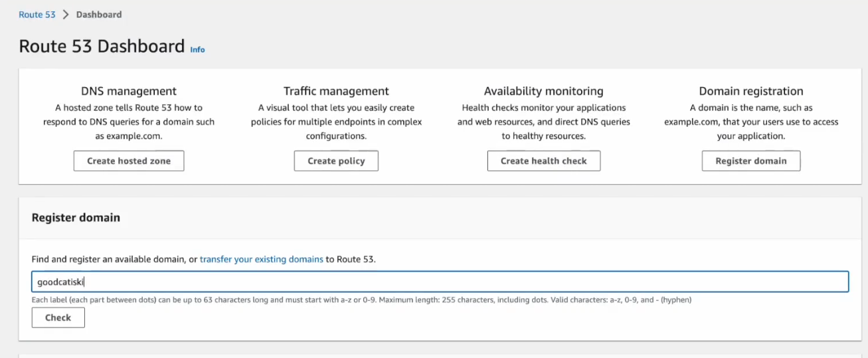
Task: Open the Route 53 breadcrumb link
Action: click(x=37, y=15)
